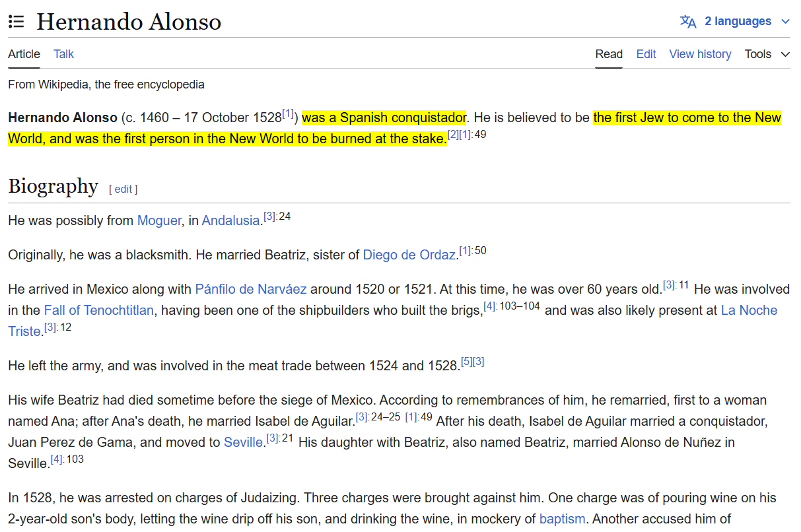Follow the Seville link
The image size is (801, 532).
[243, 442]
